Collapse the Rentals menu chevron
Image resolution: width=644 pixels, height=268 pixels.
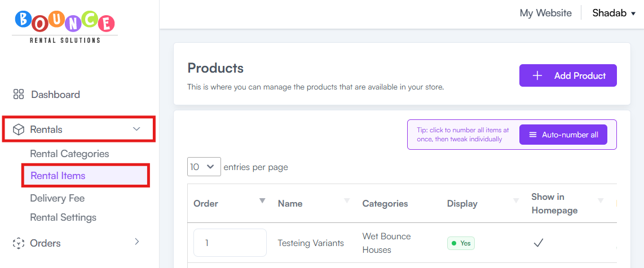(137, 129)
